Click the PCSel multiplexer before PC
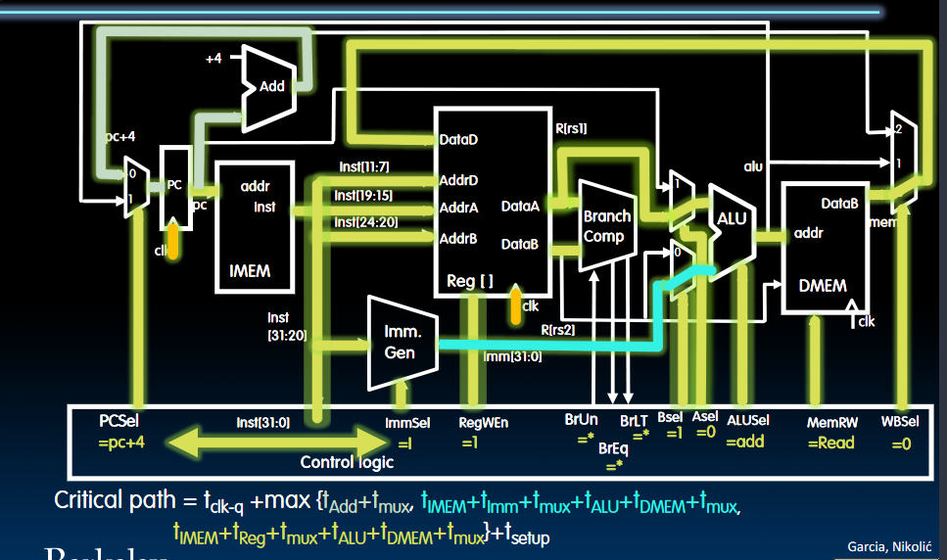The image size is (947, 560). pyautogui.click(x=136, y=187)
